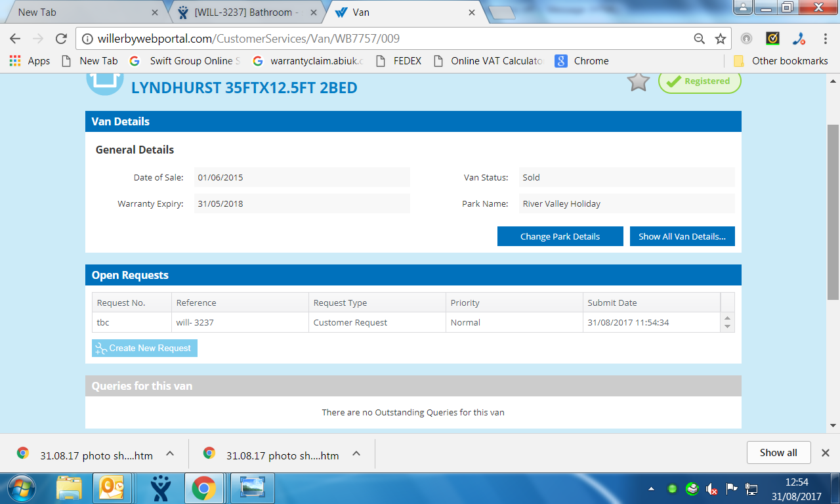Click the blue-red pen extension icon
Screen dimensions: 840x504
(799, 39)
